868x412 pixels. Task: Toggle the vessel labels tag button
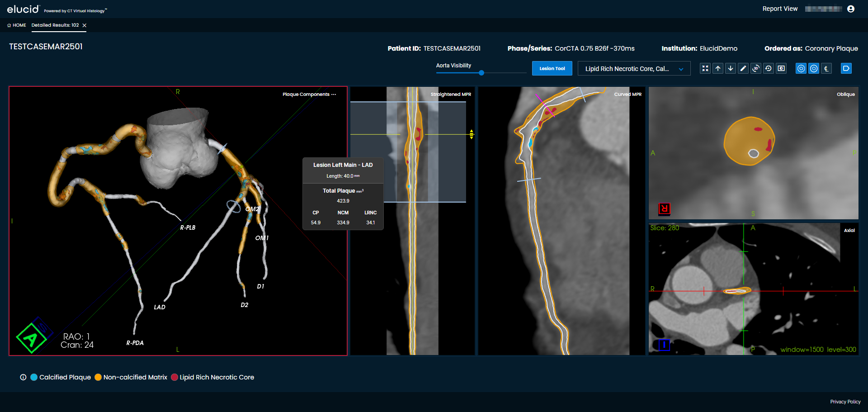click(846, 69)
